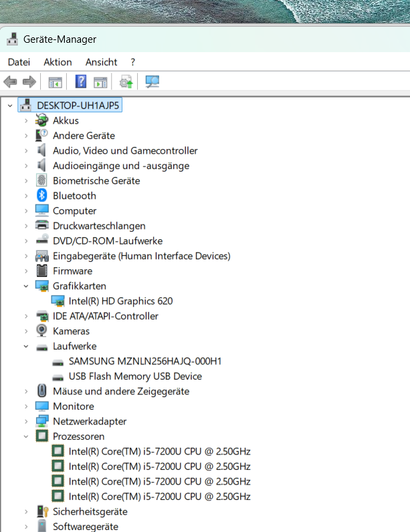The image size is (410, 532).
Task: Select the Prozessoren label
Action: point(79,436)
